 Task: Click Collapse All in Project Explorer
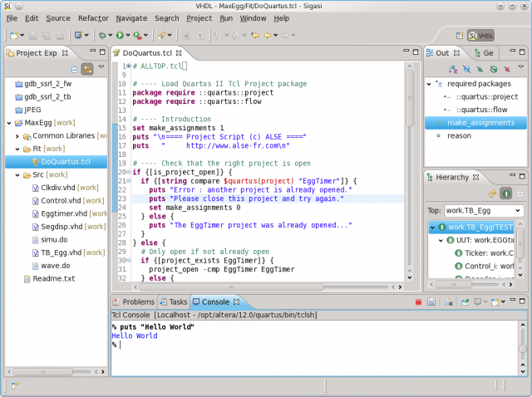(74, 70)
